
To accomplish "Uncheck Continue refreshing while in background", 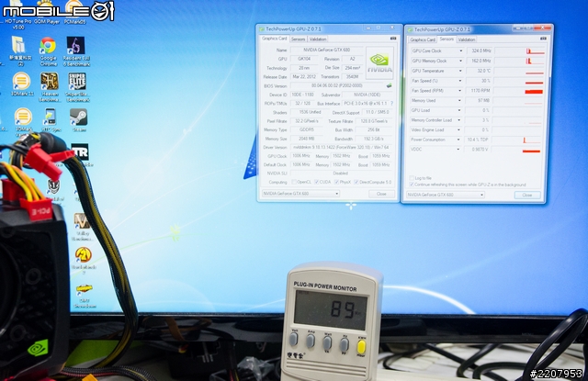I will coord(412,185).
